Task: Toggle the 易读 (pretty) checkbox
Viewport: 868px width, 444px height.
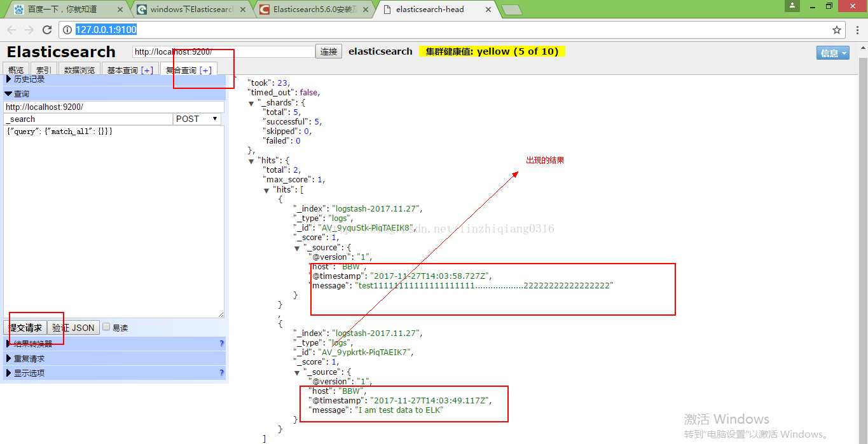Action: click(107, 327)
